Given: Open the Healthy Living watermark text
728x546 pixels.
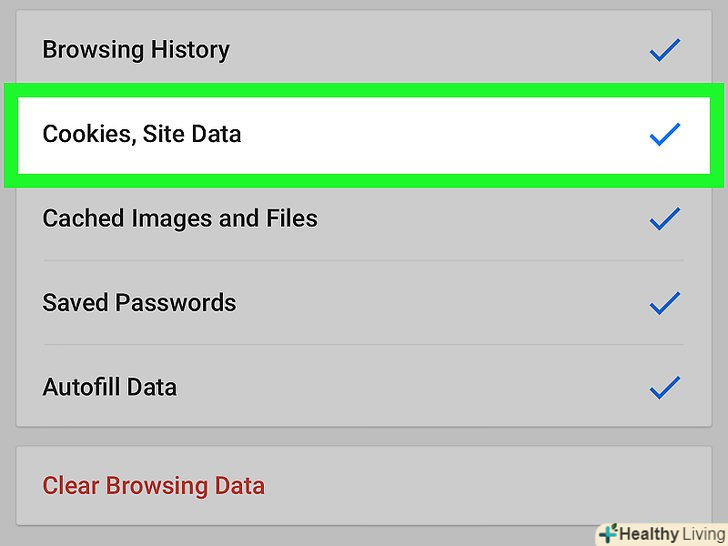Looking at the screenshot, I should tap(660, 533).
